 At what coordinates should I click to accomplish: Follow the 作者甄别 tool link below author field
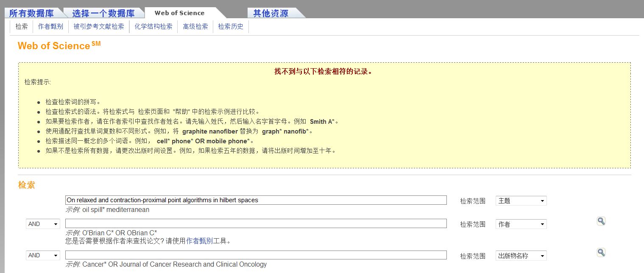pyautogui.click(x=200, y=241)
